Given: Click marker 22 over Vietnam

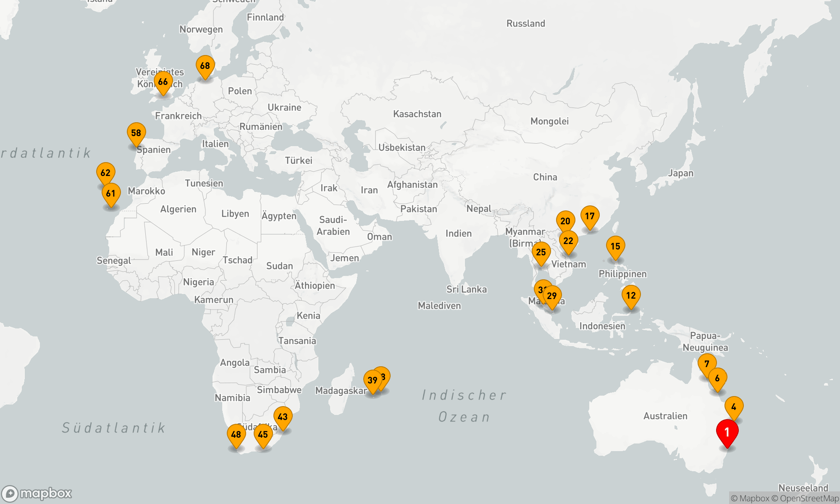Looking at the screenshot, I should 568,241.
